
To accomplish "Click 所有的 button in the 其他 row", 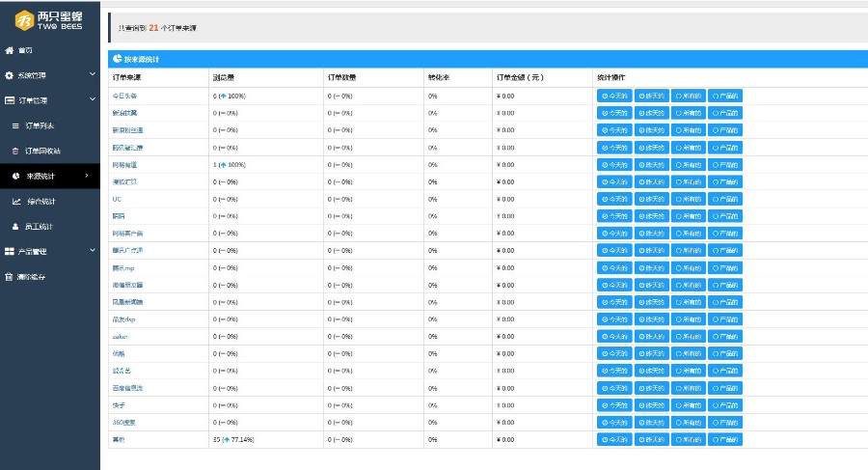I will coord(689,439).
